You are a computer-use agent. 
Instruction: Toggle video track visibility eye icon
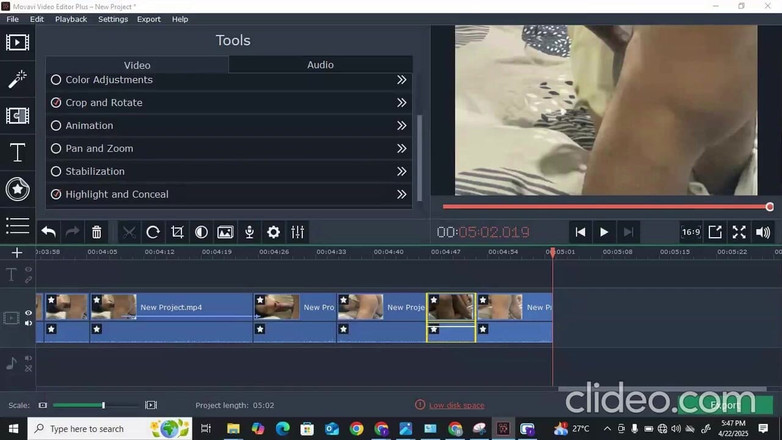pos(28,313)
